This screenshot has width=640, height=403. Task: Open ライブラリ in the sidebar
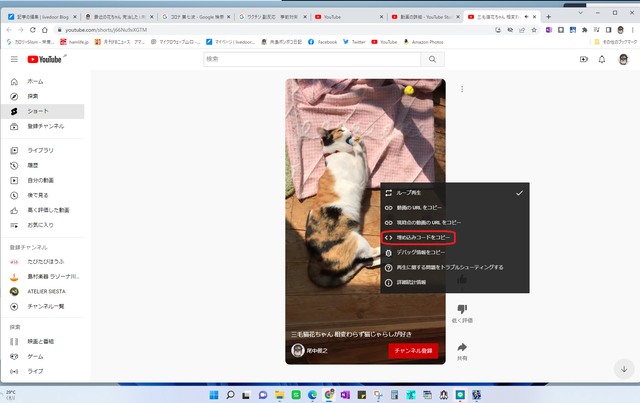click(43, 150)
